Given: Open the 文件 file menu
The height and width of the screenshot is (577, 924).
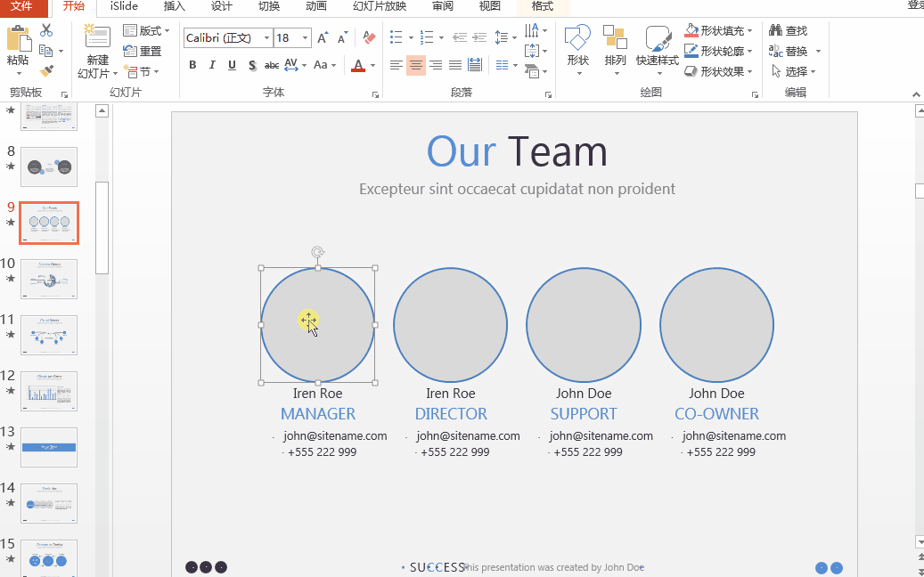Looking at the screenshot, I should click(x=21, y=7).
